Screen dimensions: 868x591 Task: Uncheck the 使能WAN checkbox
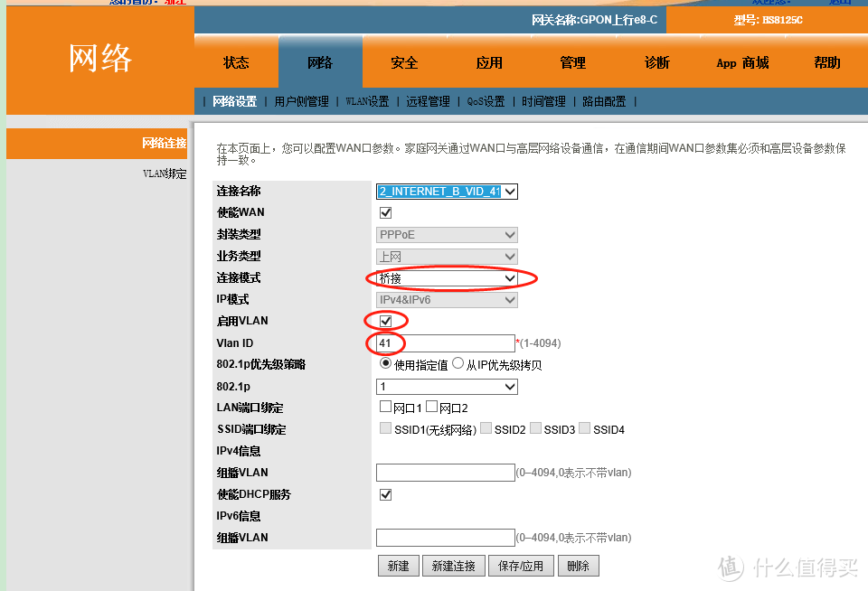click(x=385, y=212)
